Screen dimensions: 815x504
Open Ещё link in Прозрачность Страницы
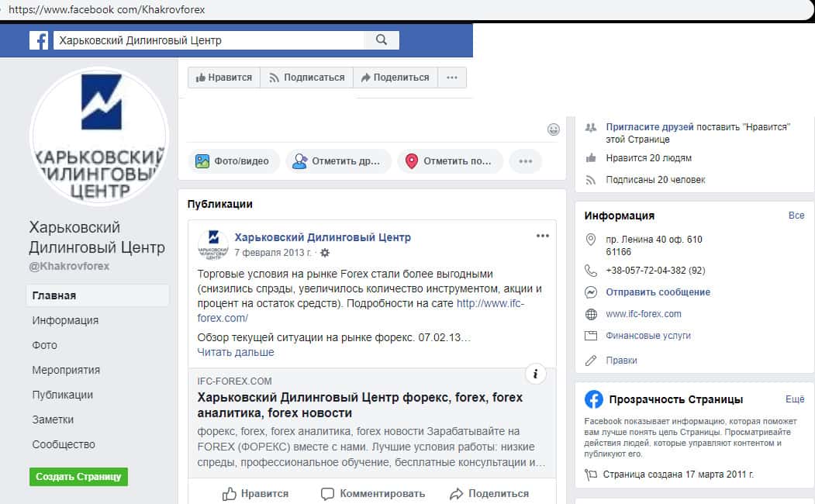click(795, 399)
